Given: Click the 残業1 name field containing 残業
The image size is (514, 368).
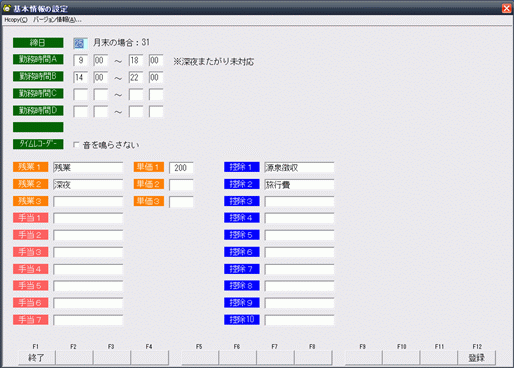Looking at the screenshot, I should click(88, 167).
